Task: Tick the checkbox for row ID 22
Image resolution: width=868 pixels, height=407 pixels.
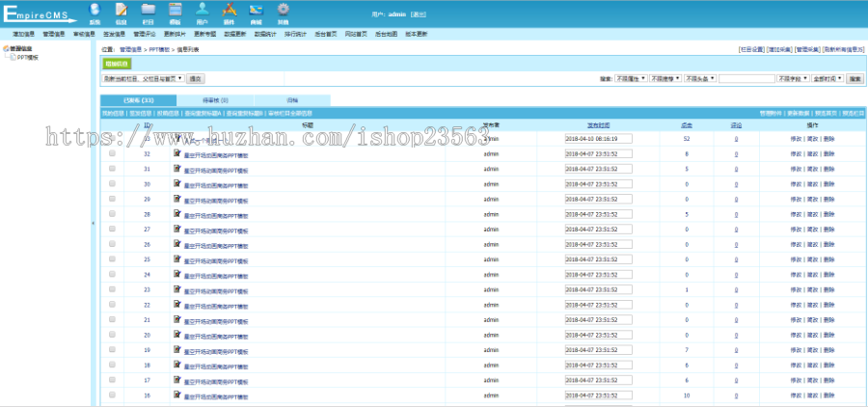Action: pos(113,304)
